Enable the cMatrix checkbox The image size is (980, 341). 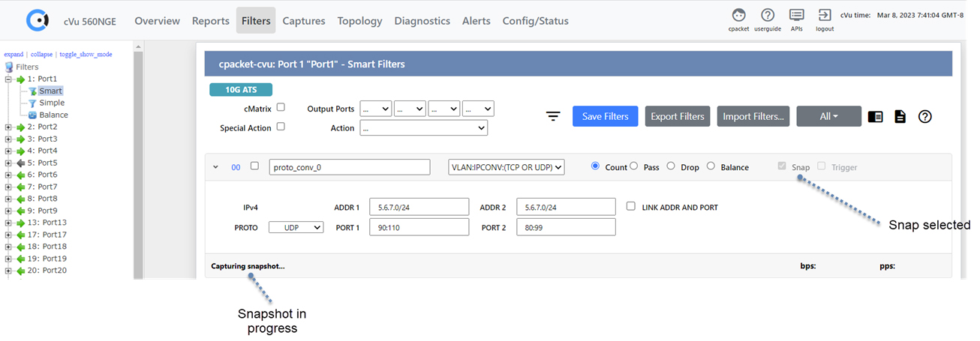coord(281,107)
